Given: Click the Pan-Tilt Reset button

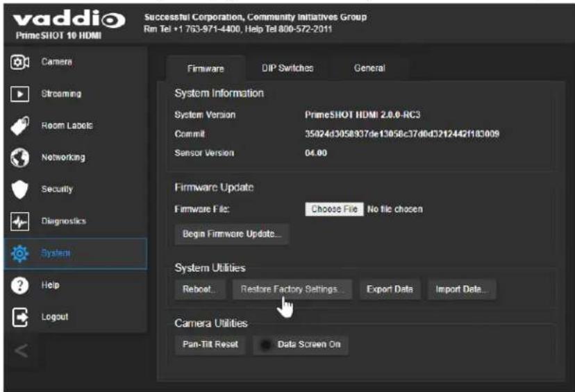Looking at the screenshot, I should point(210,344).
